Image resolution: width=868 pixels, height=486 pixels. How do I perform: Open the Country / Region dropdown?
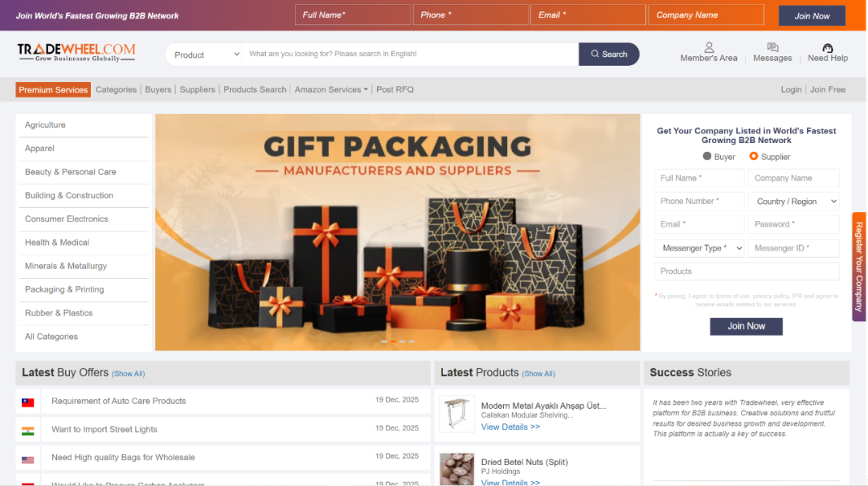[793, 202]
